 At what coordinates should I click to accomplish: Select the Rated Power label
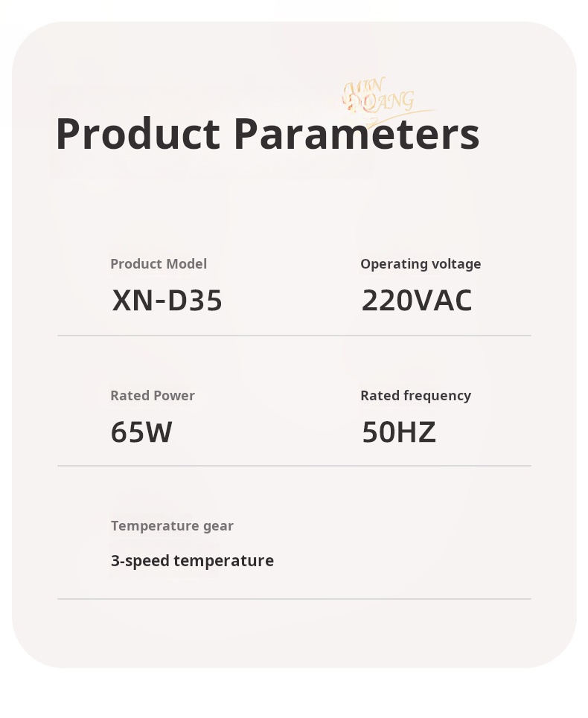[x=153, y=396]
